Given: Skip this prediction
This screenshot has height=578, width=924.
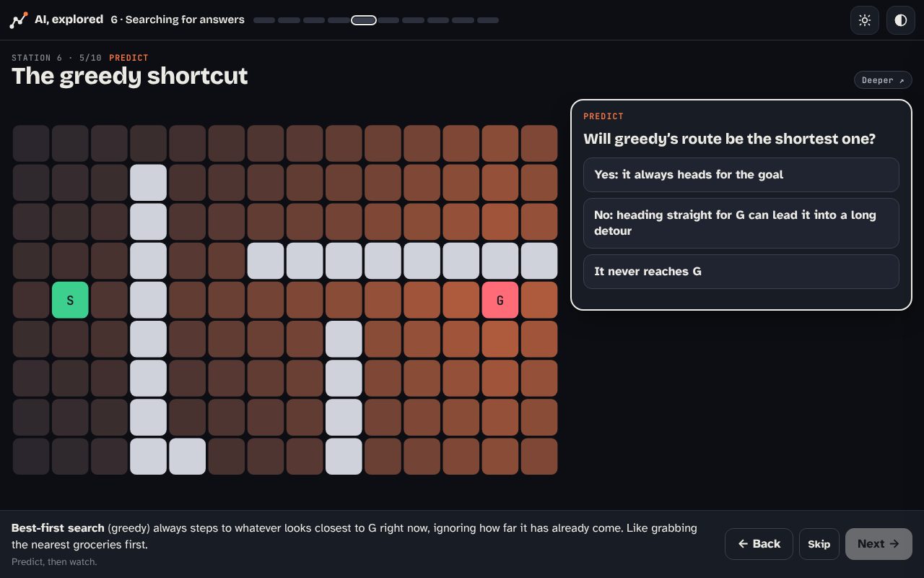Looking at the screenshot, I should click(x=819, y=544).
